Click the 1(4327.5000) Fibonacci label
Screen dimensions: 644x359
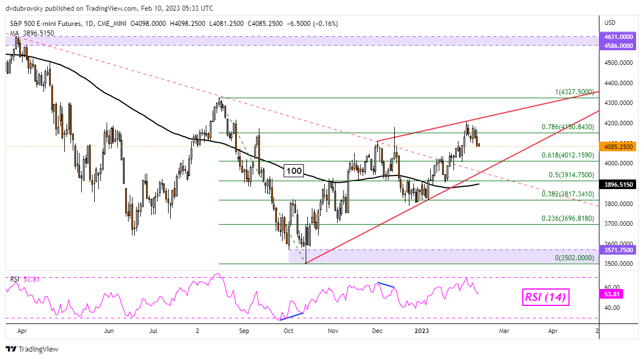click(575, 92)
